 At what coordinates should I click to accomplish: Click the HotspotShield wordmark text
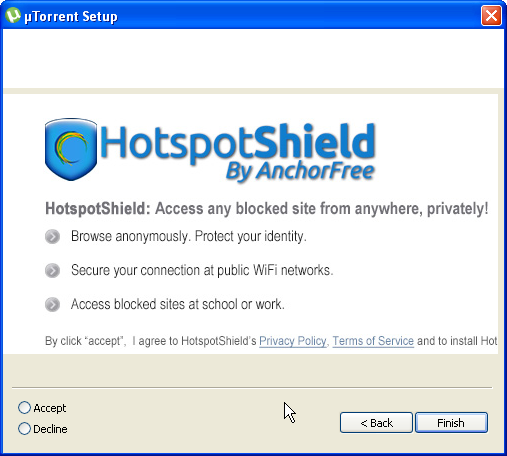coord(238,142)
